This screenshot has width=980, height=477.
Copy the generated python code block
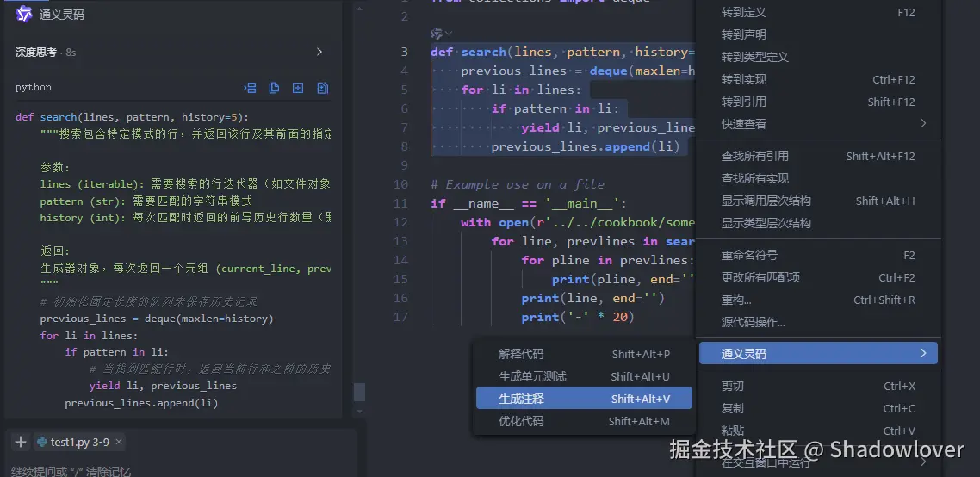(274, 88)
